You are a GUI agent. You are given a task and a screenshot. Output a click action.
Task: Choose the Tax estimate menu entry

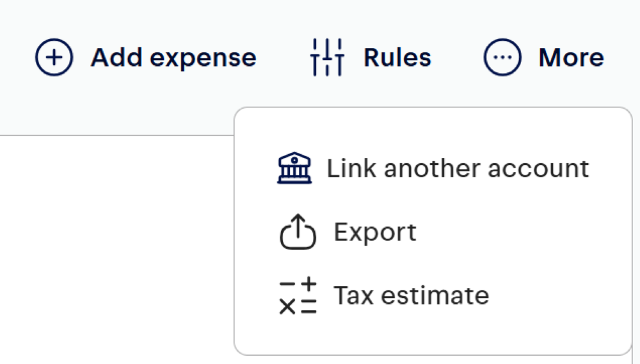click(x=384, y=296)
